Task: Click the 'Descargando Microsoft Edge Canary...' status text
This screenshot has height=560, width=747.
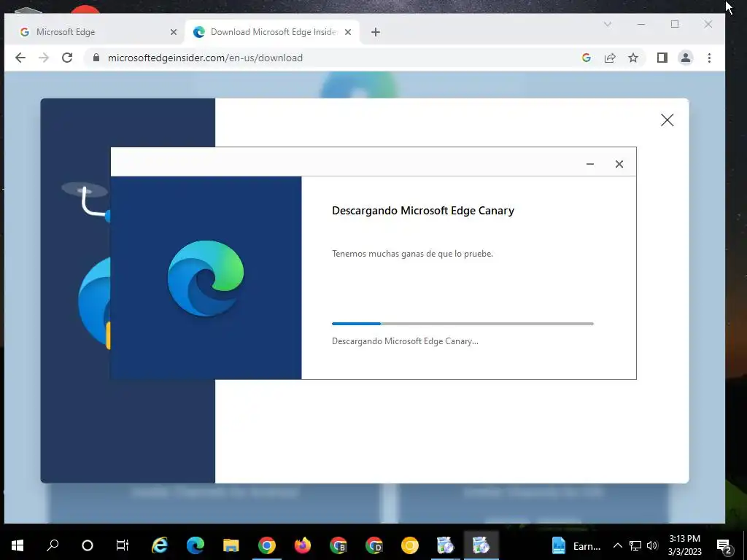Action: click(x=405, y=341)
